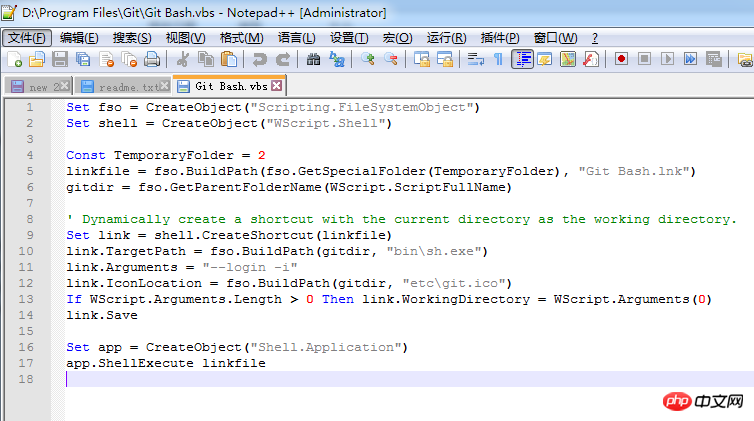Screen dimensions: 754x421
Task: Toggle the indent guide icon
Action: tap(522, 60)
